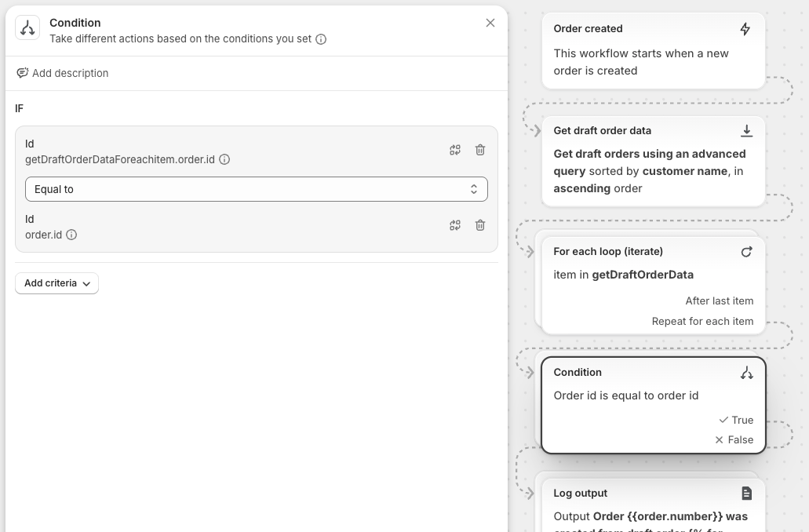The width and height of the screenshot is (809, 532).
Task: Click the True branch of Condition
Action: tap(736, 420)
